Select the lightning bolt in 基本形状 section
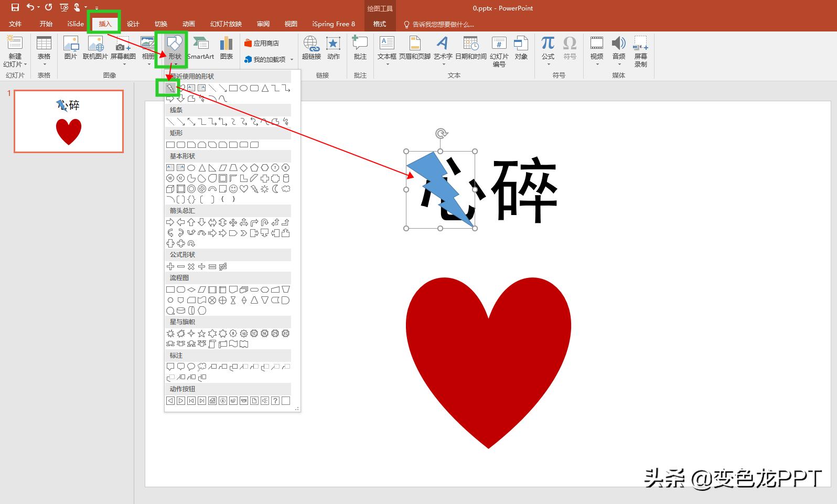The height and width of the screenshot is (504, 837). point(254,189)
